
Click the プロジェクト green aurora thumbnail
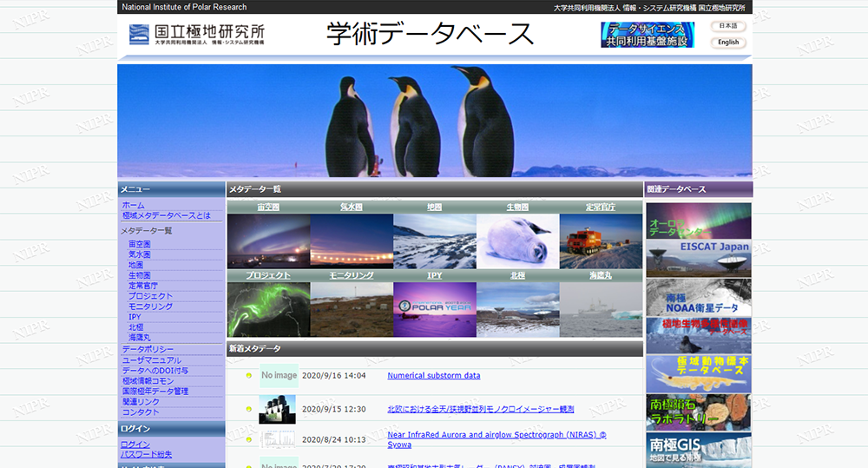click(x=268, y=309)
